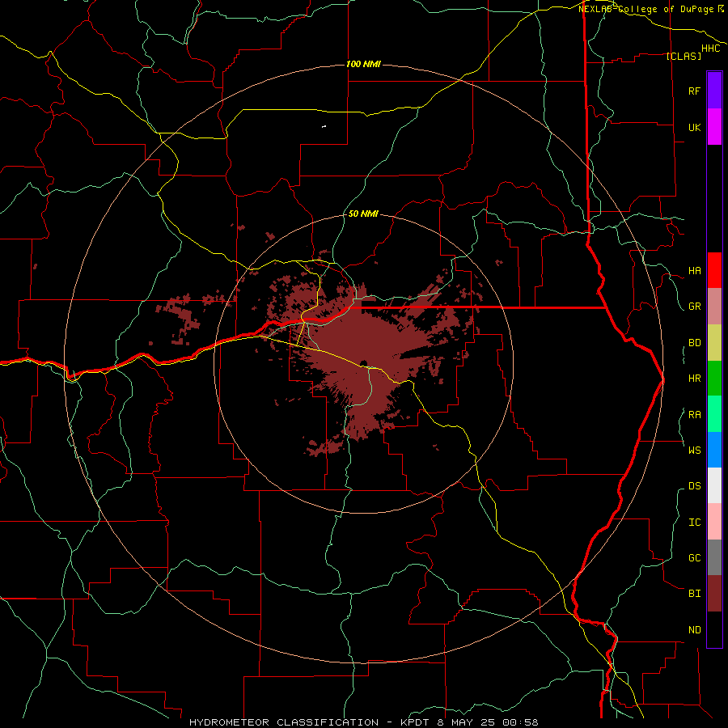
Task: Click the UK legend label
Action: (x=694, y=127)
